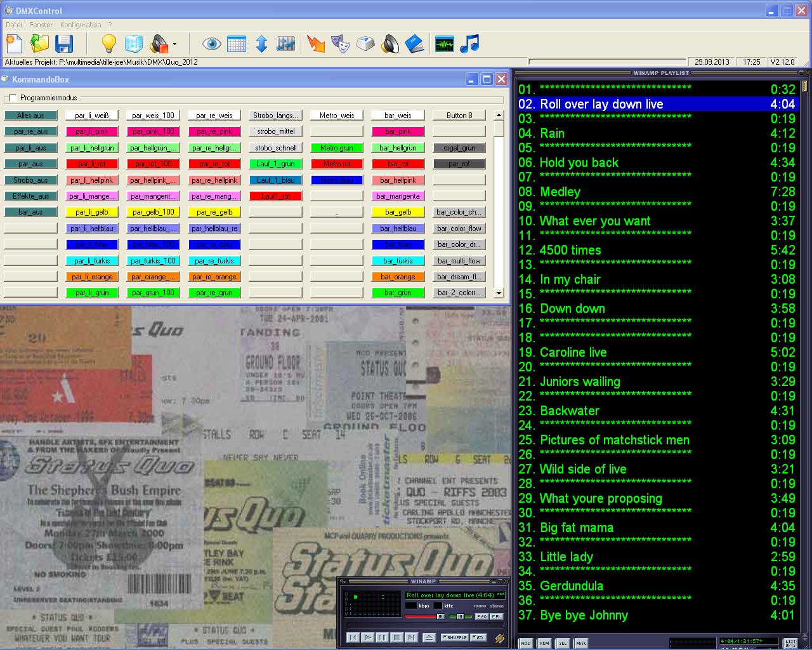Open the Konfiguration menu
This screenshot has width=812, height=650.
pyautogui.click(x=81, y=25)
